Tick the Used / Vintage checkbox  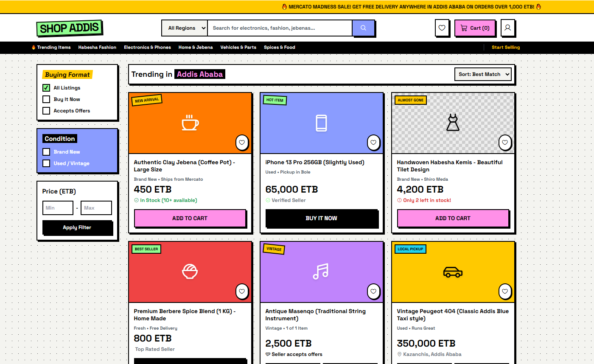(x=46, y=163)
